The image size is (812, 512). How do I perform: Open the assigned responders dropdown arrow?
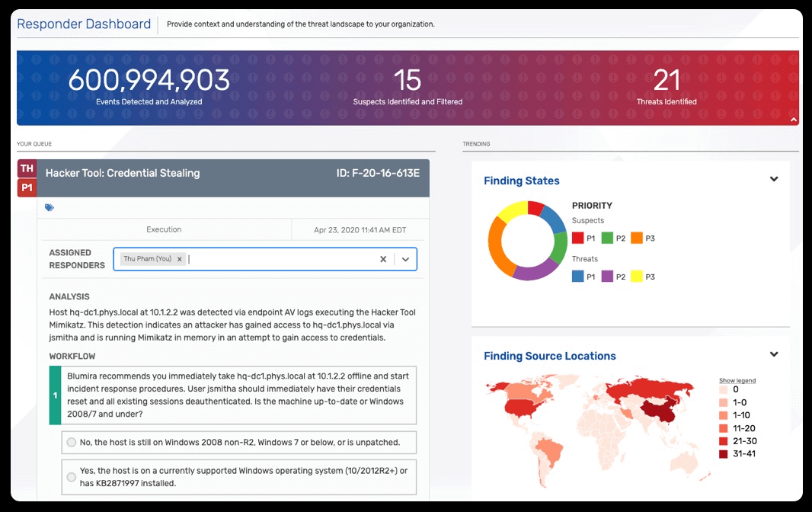pos(405,259)
